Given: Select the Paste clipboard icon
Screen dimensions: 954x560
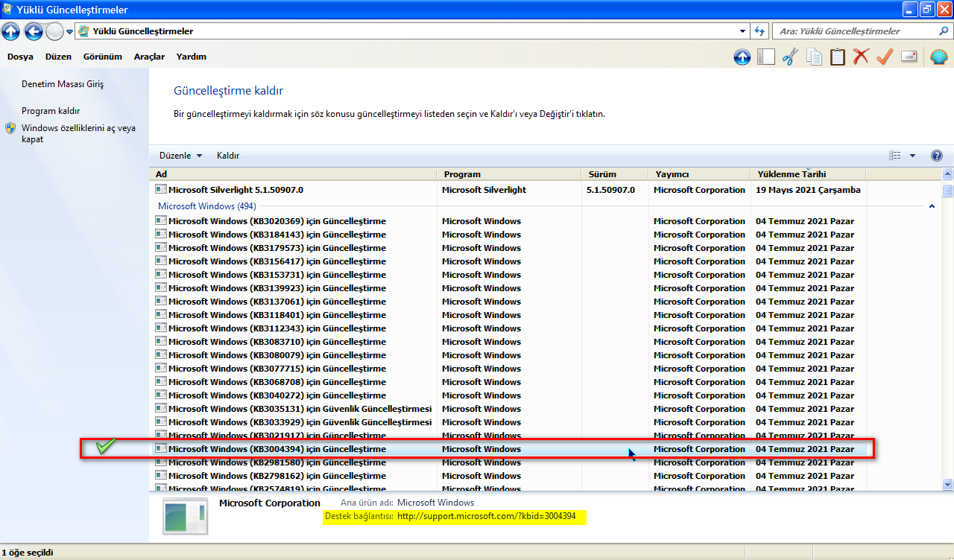Looking at the screenshot, I should (838, 57).
